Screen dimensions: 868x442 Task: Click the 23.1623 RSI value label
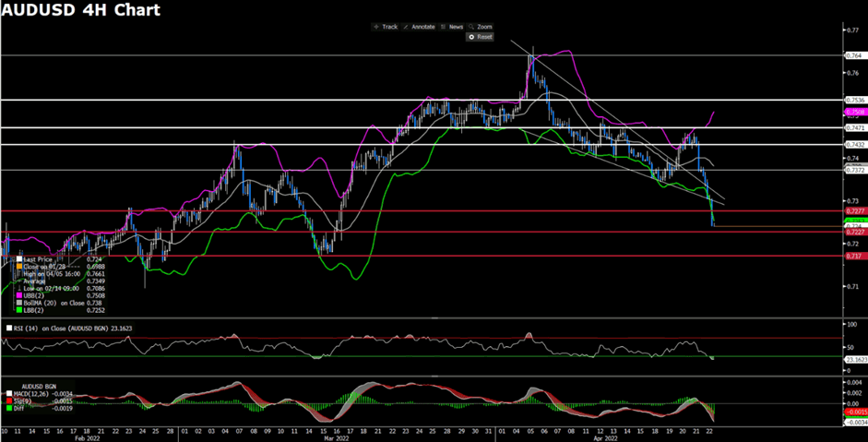click(x=856, y=360)
